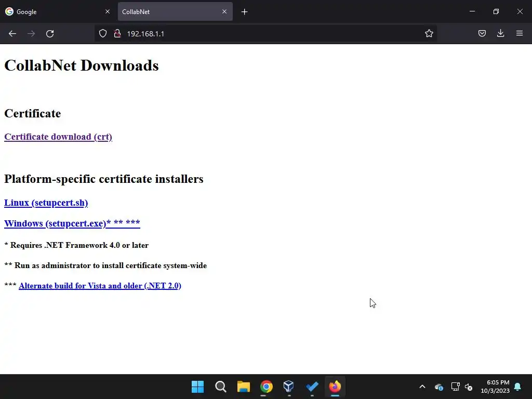Open the network status tray icon
This screenshot has width=532, height=399.
point(455,387)
